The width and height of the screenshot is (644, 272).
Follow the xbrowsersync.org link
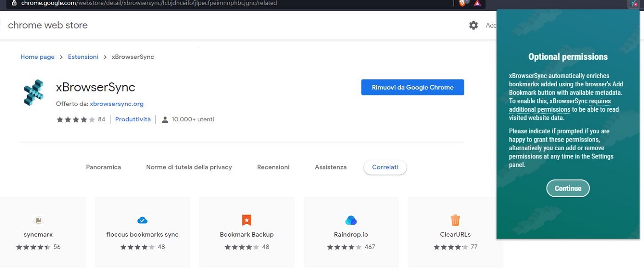[x=116, y=104]
